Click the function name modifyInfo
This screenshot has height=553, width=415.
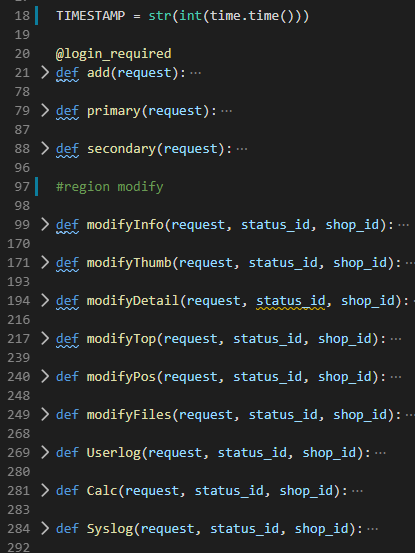126,225
